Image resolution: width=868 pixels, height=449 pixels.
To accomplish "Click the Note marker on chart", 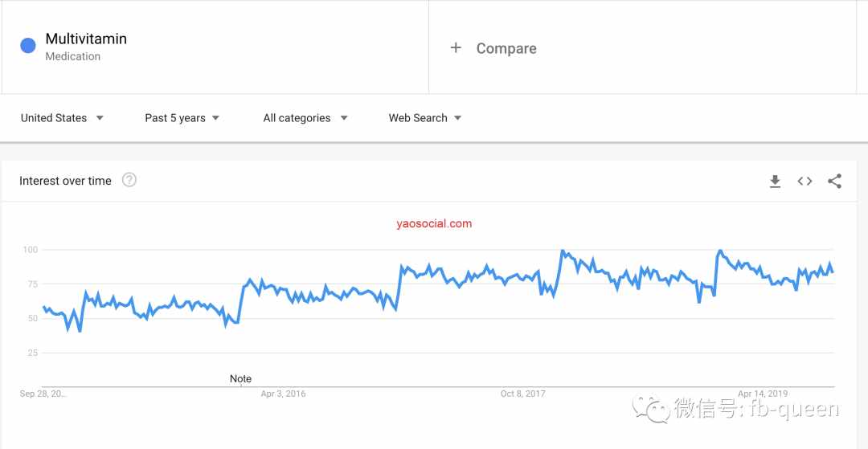I will click(x=240, y=379).
